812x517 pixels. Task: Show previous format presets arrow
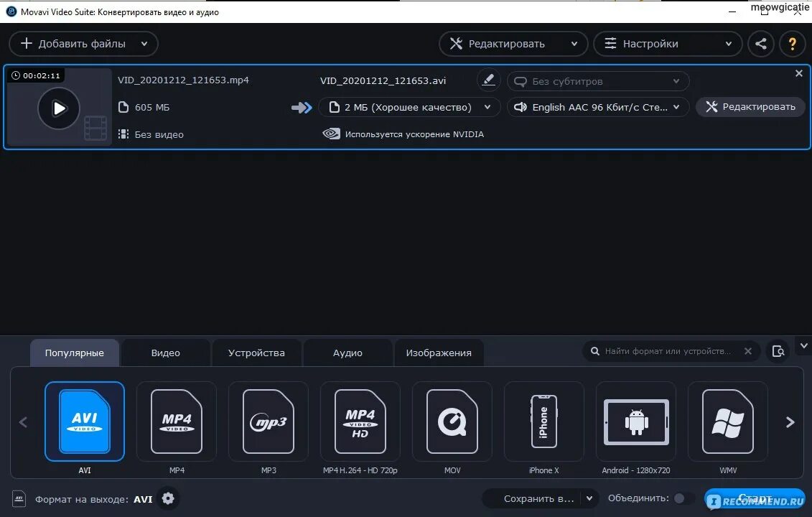pos(23,422)
